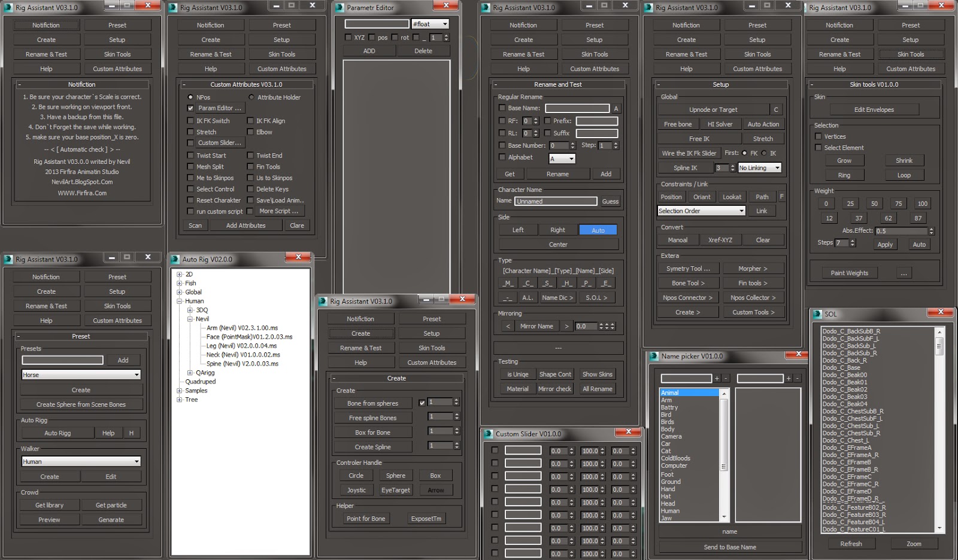Image resolution: width=958 pixels, height=560 pixels.
Task: Click the 'A' button beside Base Name field
Action: [616, 108]
